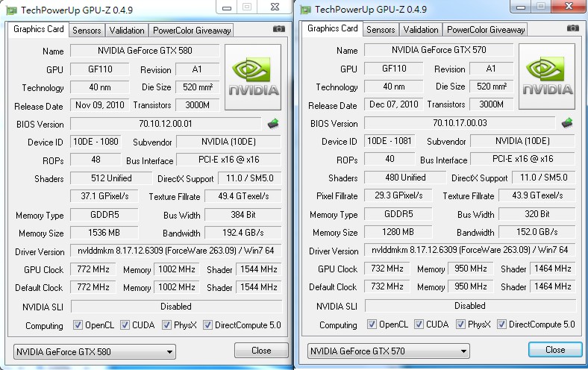Click the NVIDIA logo in GTX 580 window
Viewport: 588px width, 370px height.
click(253, 78)
